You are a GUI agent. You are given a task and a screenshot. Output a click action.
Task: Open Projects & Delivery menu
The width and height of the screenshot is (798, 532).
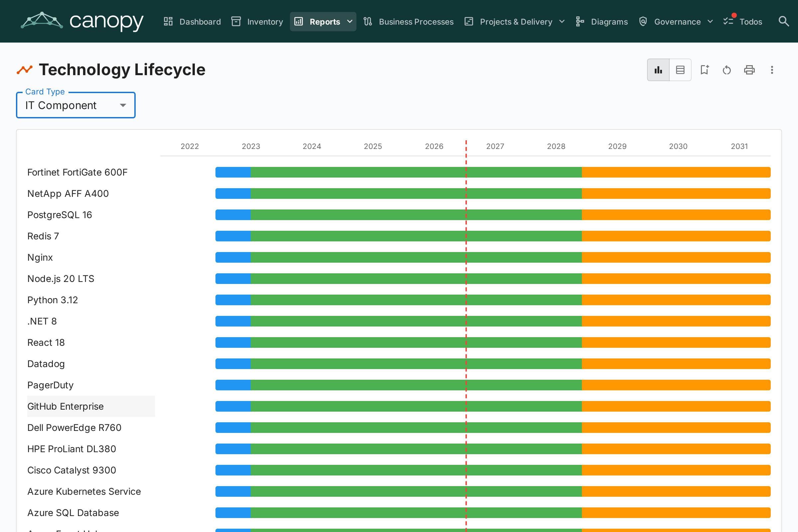tap(514, 22)
